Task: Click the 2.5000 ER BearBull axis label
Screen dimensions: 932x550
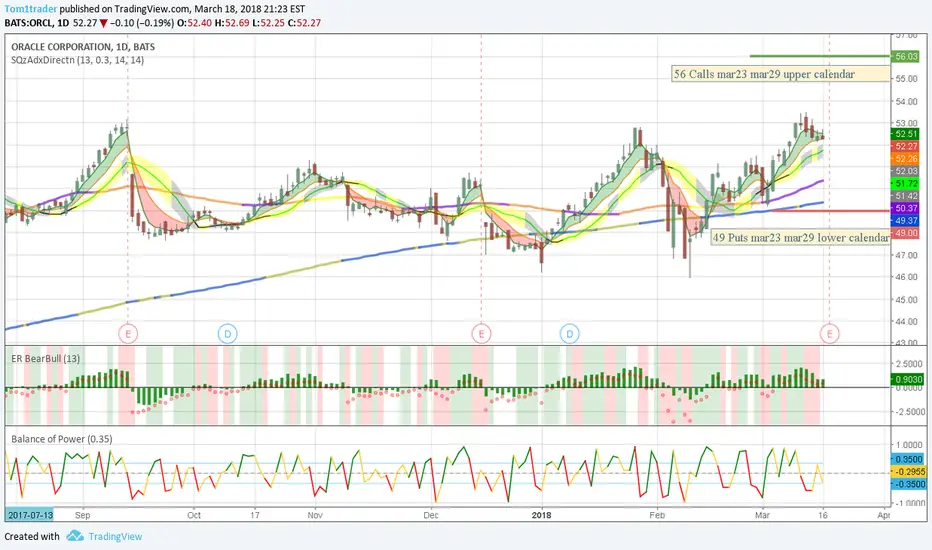Action: (909, 363)
